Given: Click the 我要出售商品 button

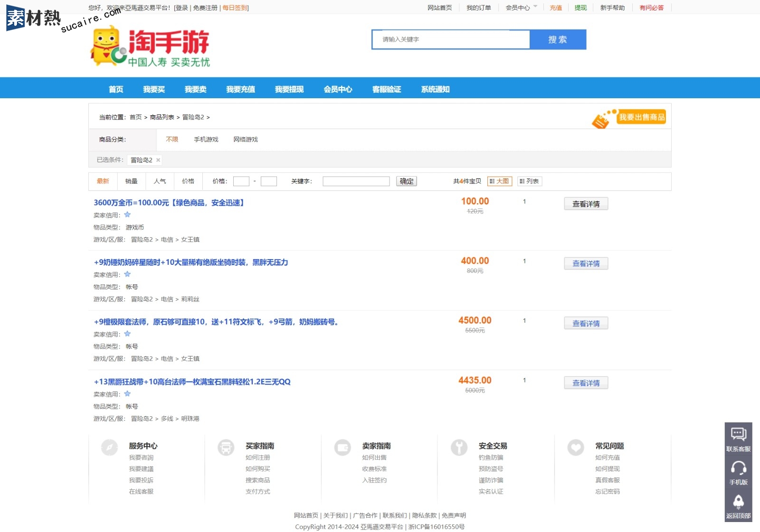Looking at the screenshot, I should point(629,118).
